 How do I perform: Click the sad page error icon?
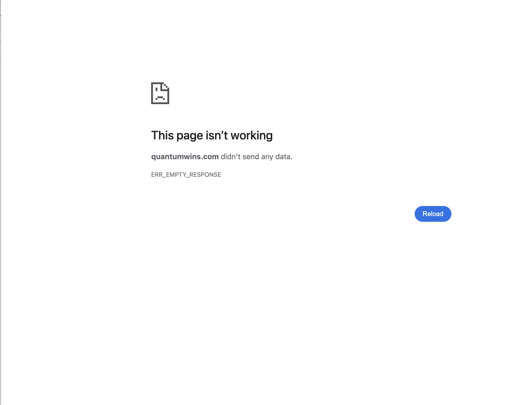pyautogui.click(x=160, y=93)
